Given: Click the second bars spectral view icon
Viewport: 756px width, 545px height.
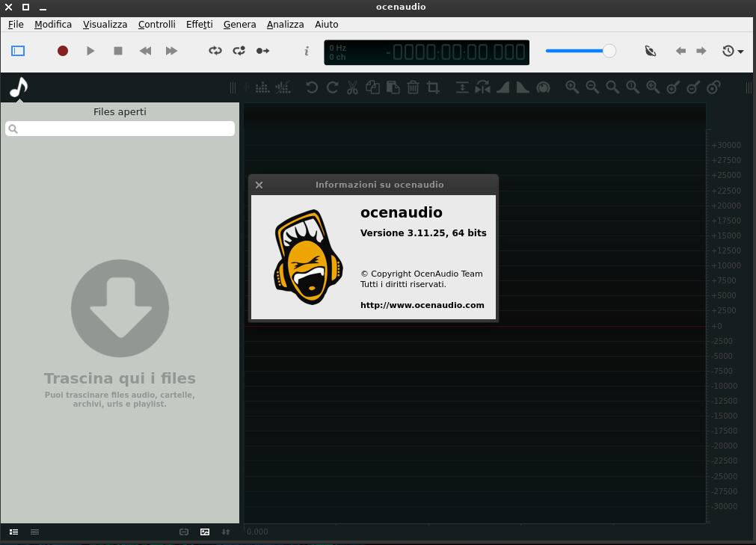Looking at the screenshot, I should click(x=283, y=87).
